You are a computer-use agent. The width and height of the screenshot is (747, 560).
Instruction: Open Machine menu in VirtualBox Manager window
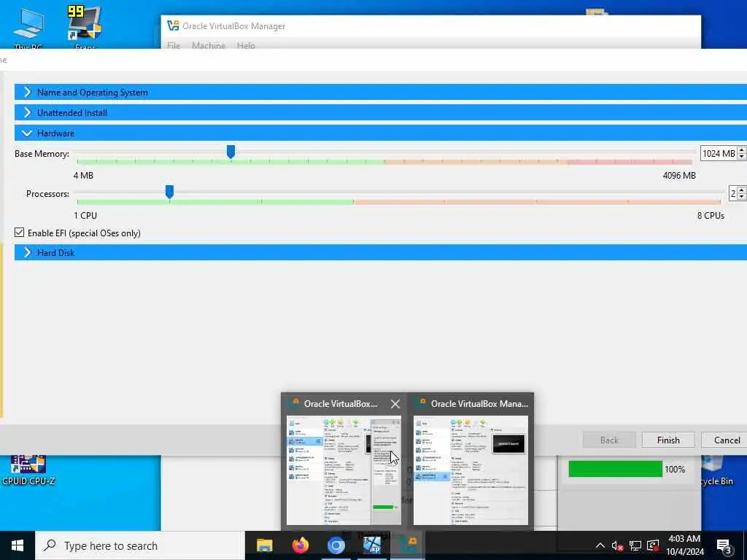tap(209, 45)
